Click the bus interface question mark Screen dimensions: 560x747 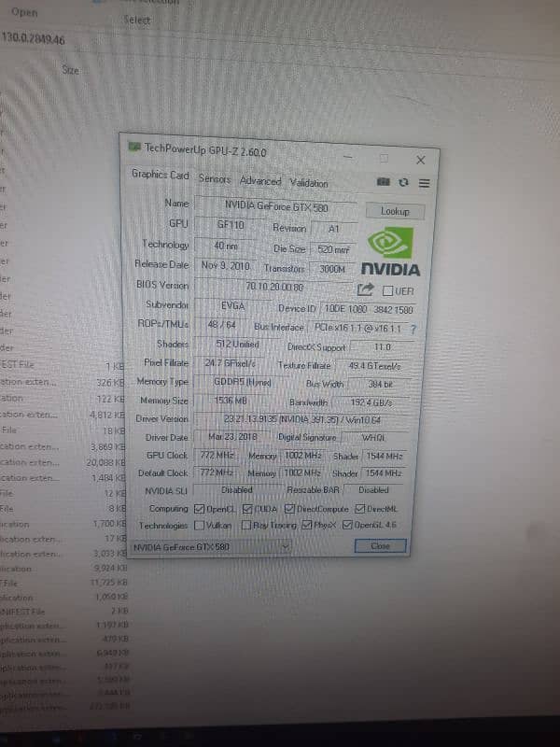tap(413, 329)
